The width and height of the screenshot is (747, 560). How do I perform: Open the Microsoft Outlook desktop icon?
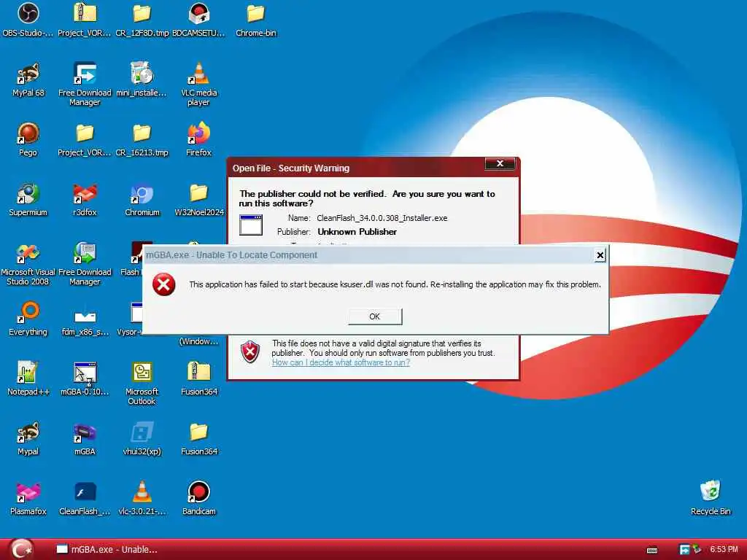pyautogui.click(x=142, y=382)
